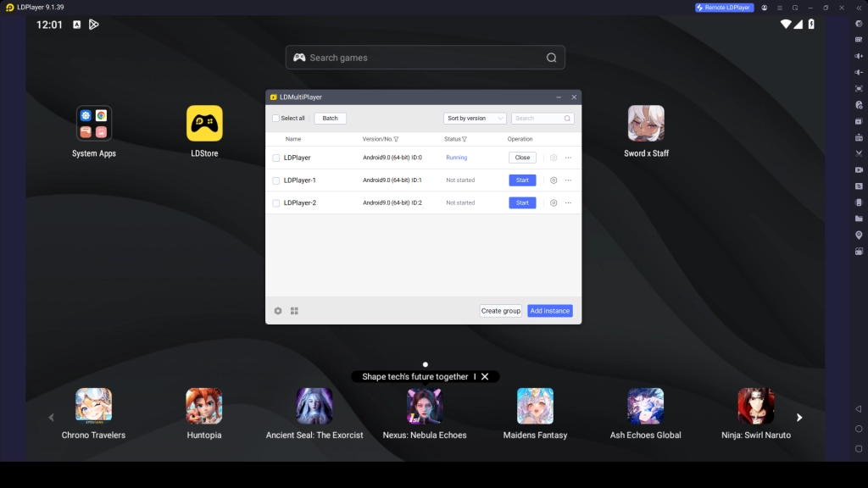Tick the checkbox for LDPlayer-2 row

pos(275,203)
